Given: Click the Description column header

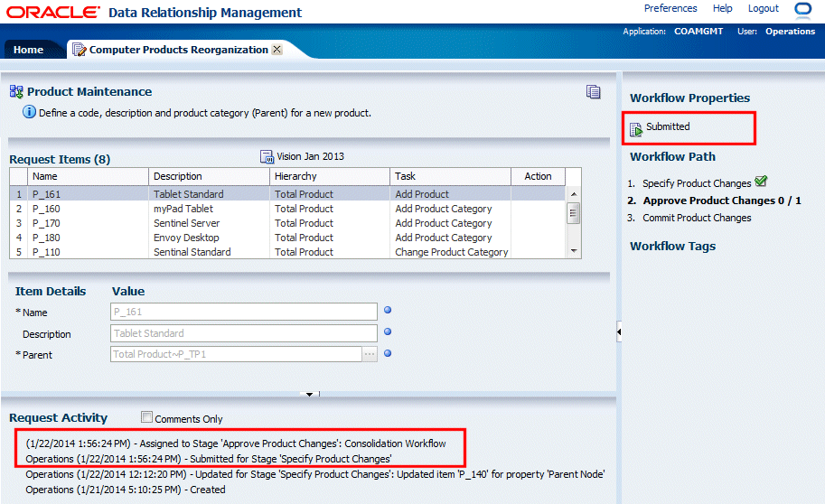Looking at the screenshot, I should pos(209,176).
